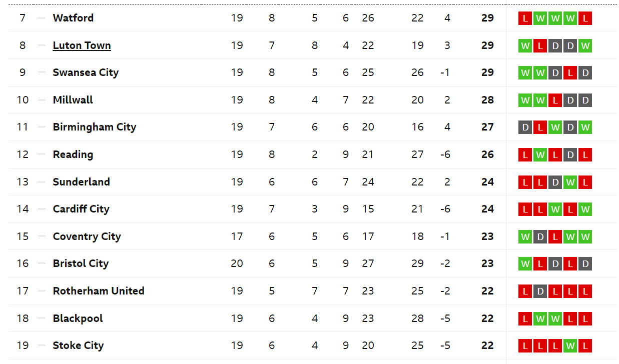Click Sunderland's grey draw form badge
The image size is (619, 364).
(555, 182)
